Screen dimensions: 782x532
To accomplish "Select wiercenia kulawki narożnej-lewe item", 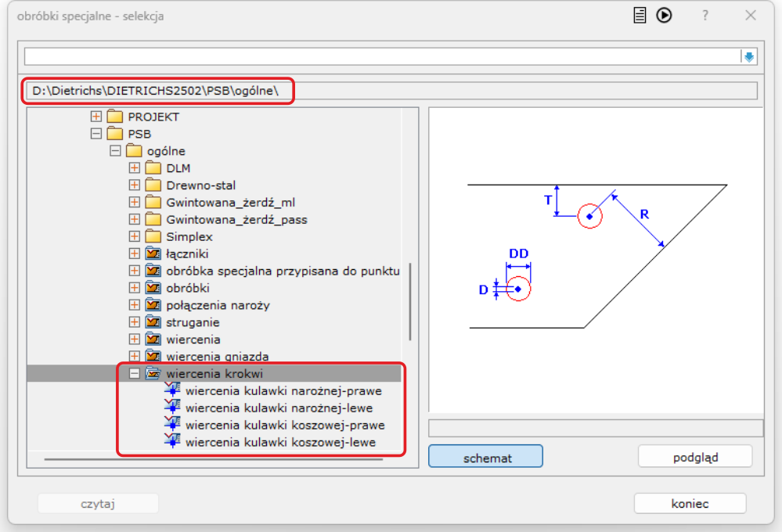I will (x=279, y=408).
